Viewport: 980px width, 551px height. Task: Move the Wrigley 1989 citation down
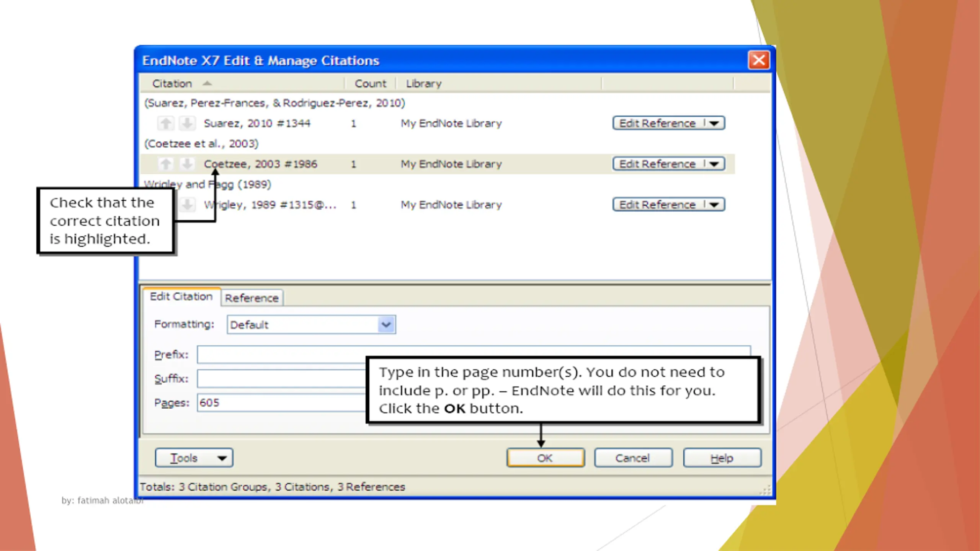pos(187,205)
